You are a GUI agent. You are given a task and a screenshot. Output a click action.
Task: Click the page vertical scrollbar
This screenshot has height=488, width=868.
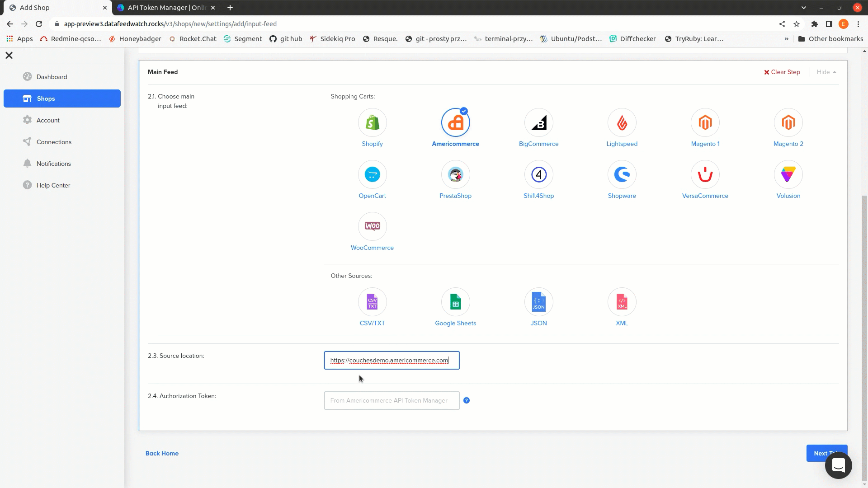pos(865,339)
